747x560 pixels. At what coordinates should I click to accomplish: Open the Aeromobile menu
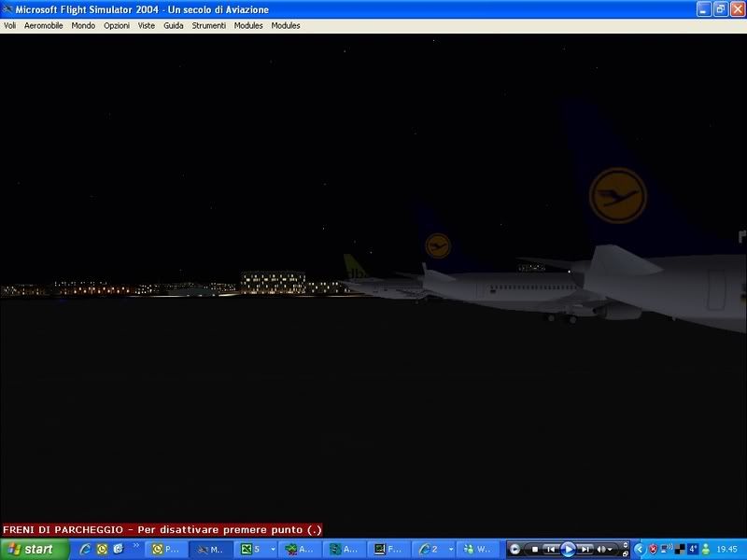pos(43,26)
